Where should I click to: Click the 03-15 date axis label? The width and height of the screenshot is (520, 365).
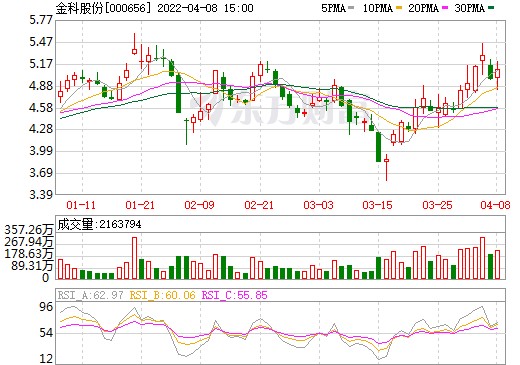[x=378, y=205]
